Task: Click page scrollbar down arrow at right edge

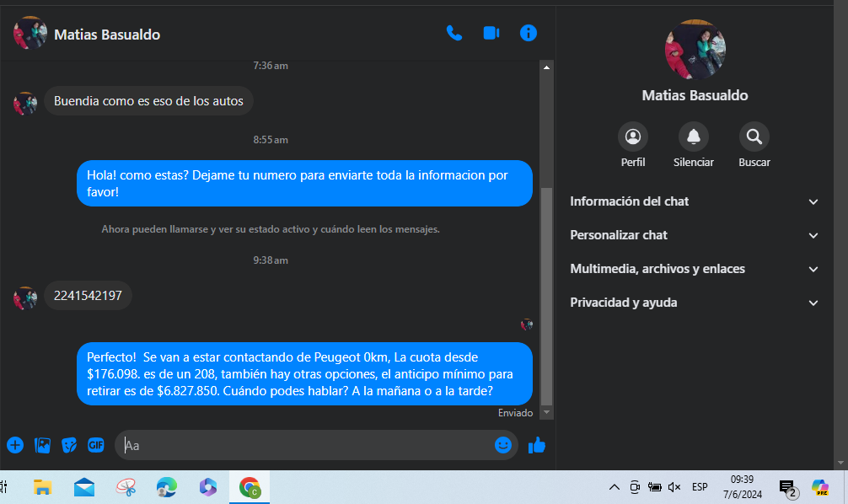Action: click(840, 463)
